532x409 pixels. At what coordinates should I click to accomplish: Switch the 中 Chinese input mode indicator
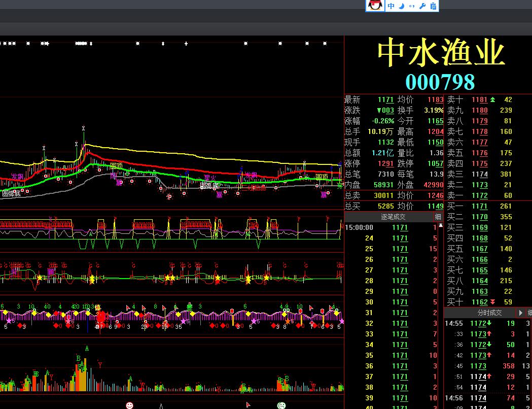coord(391,6)
